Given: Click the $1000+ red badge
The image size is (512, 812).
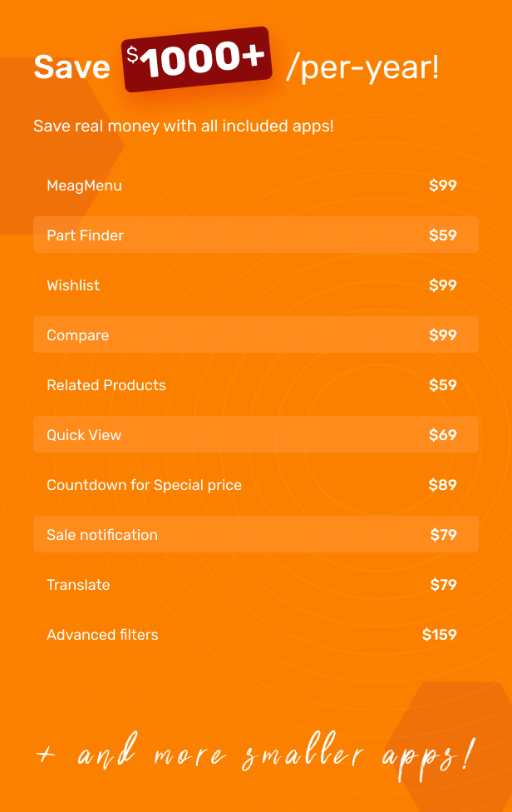Looking at the screenshot, I should (197, 59).
